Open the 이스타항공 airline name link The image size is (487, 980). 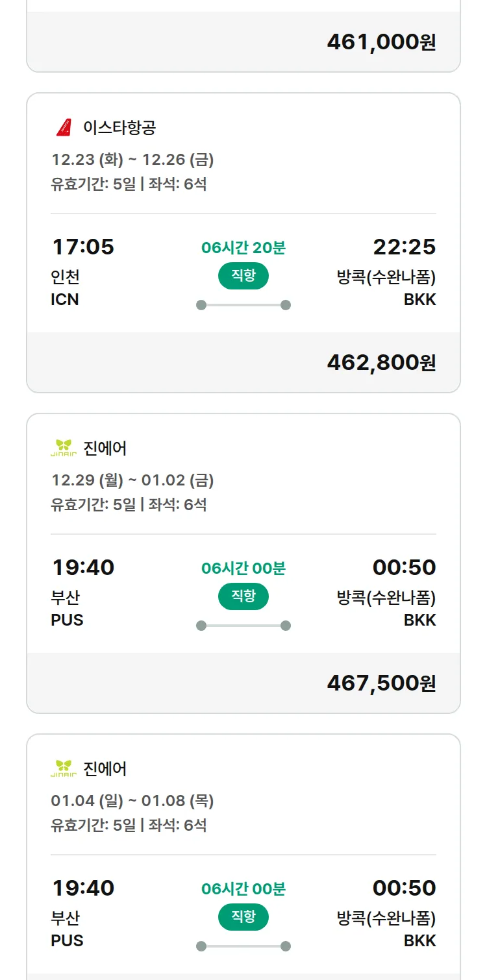pyautogui.click(x=119, y=127)
